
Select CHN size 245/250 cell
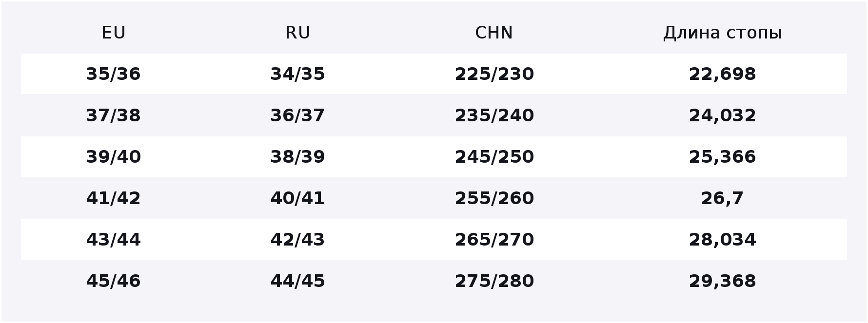(x=494, y=157)
